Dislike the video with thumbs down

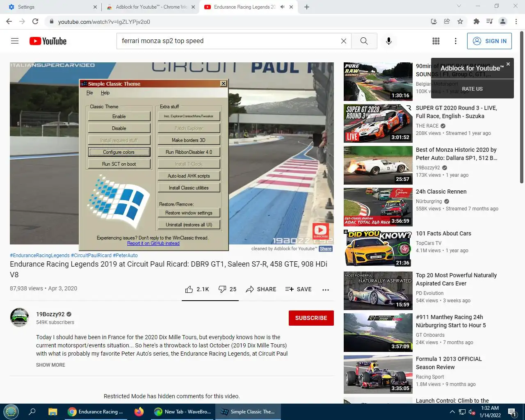(227, 289)
